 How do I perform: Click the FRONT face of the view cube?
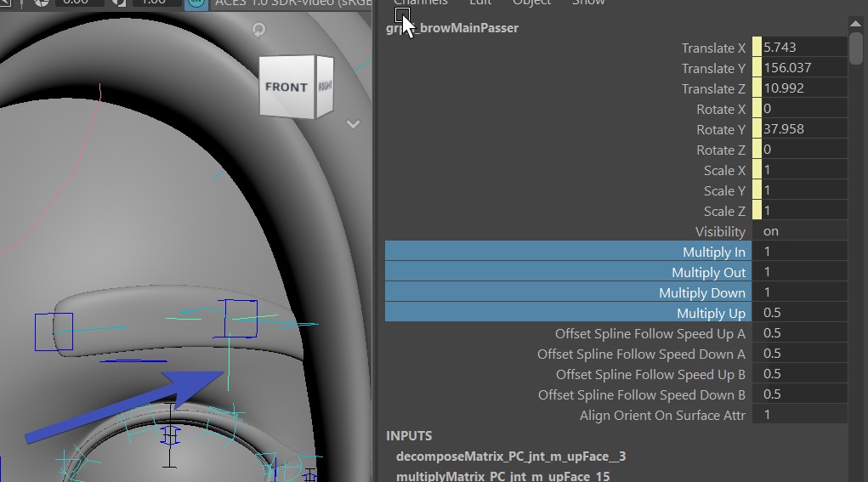tap(286, 87)
